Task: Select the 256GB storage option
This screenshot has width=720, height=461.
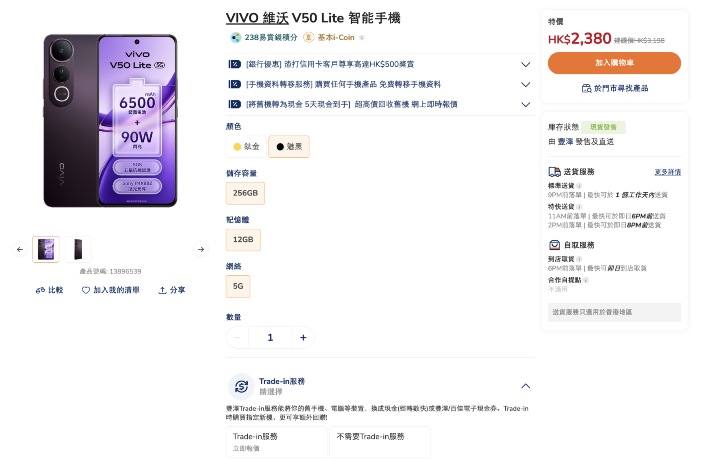Action: pos(245,193)
